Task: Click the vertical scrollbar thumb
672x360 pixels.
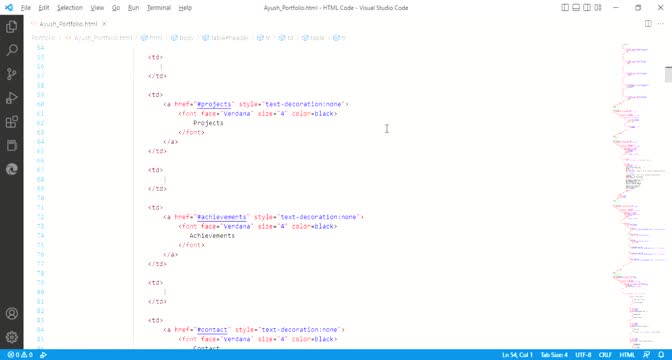Action: pyautogui.click(x=668, y=74)
